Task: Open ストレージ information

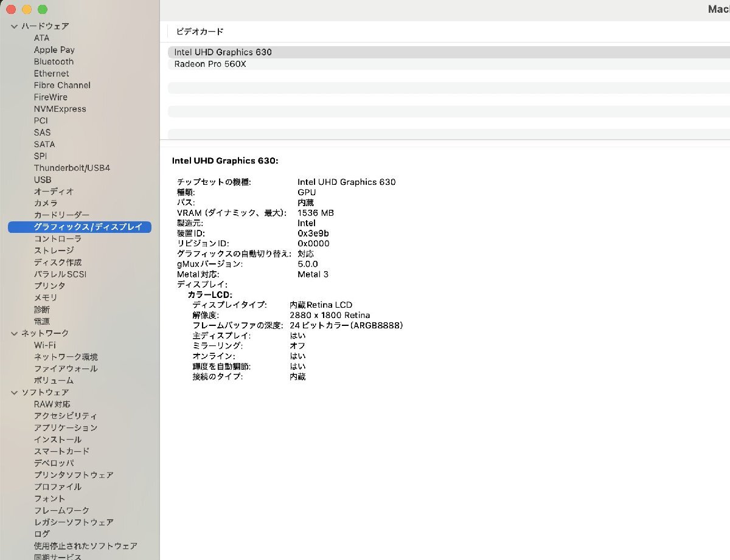Action: [54, 251]
